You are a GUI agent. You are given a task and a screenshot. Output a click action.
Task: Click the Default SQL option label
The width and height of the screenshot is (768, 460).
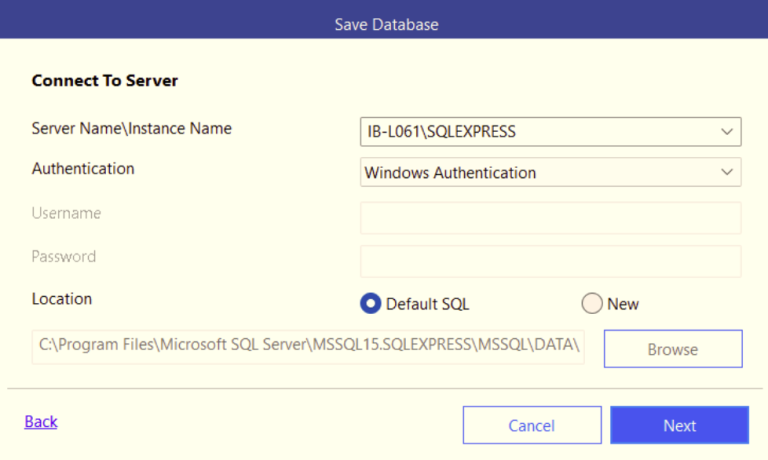click(x=427, y=304)
